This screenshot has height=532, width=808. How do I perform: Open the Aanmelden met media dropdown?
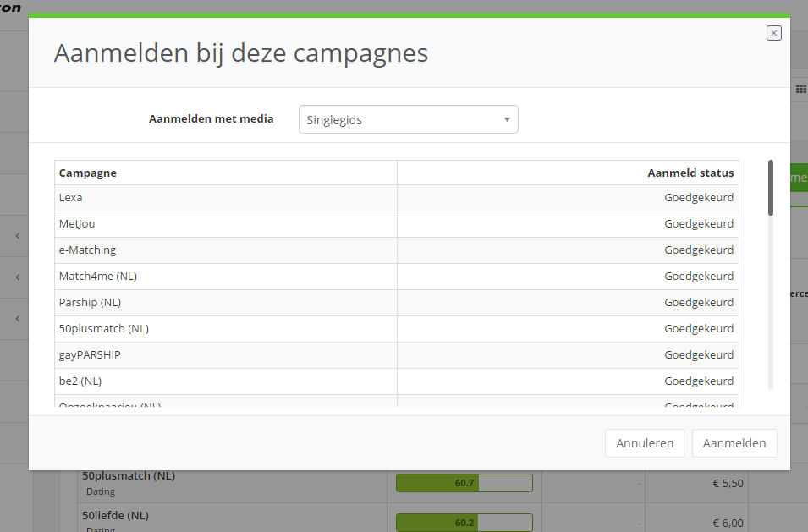408,119
